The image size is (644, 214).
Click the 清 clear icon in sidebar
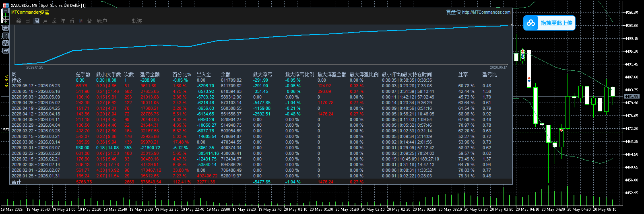point(6,28)
